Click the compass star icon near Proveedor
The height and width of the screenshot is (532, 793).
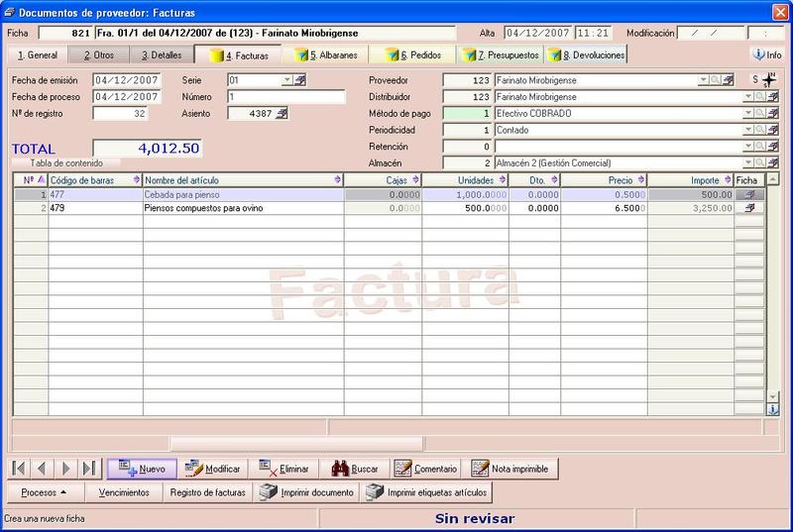click(769, 80)
